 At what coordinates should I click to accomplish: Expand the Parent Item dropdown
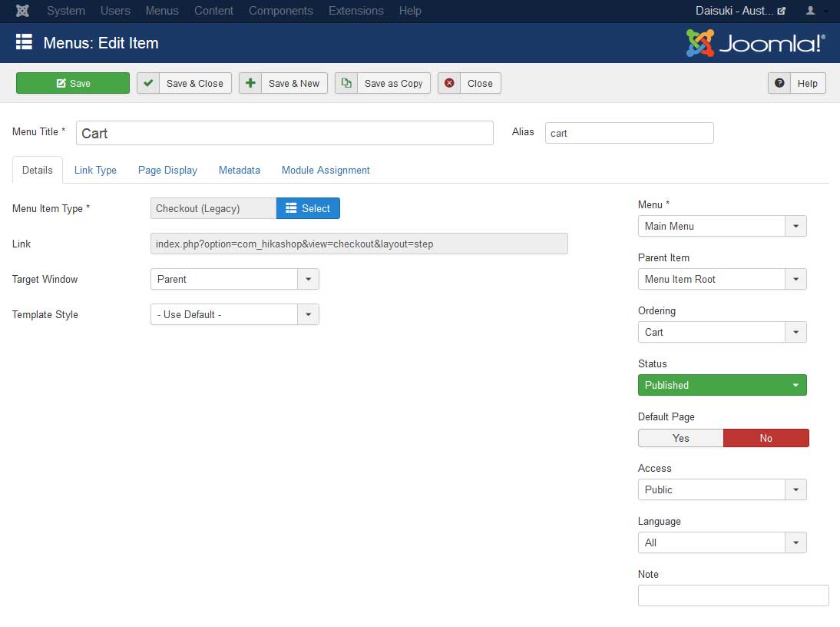point(723,279)
